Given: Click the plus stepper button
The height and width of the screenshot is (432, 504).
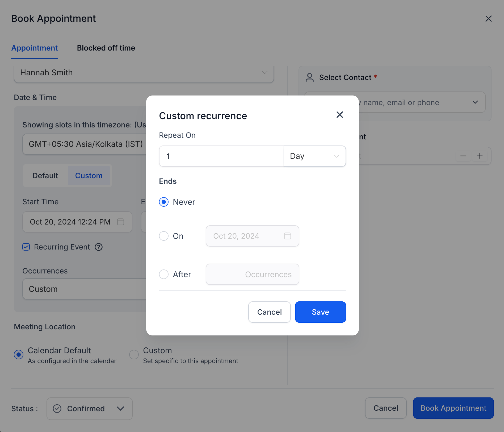Looking at the screenshot, I should tap(480, 156).
